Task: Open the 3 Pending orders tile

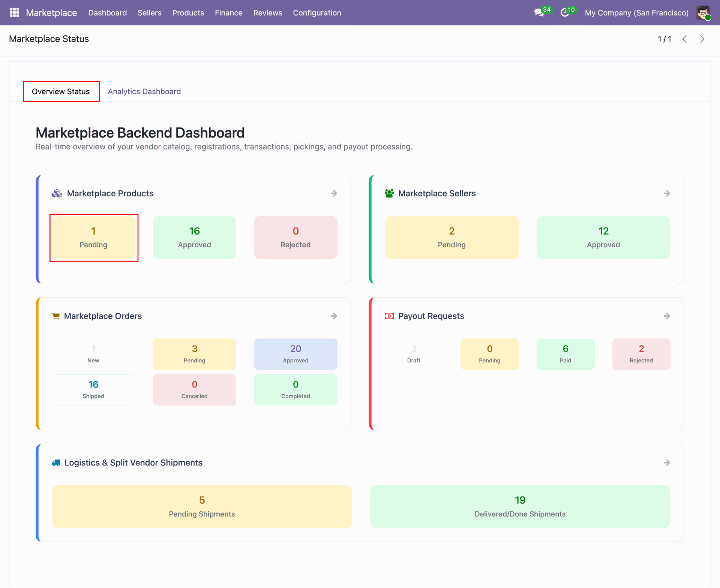Action: coord(194,354)
